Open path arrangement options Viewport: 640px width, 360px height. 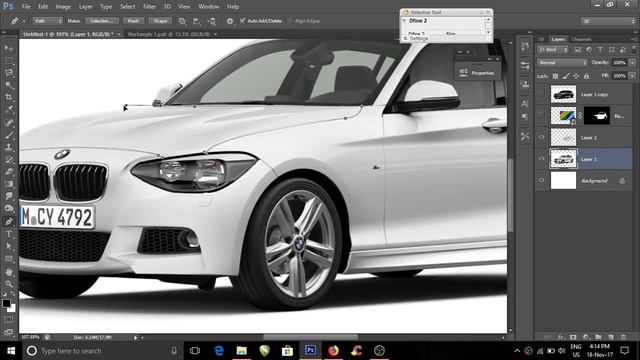pyautogui.click(x=211, y=21)
